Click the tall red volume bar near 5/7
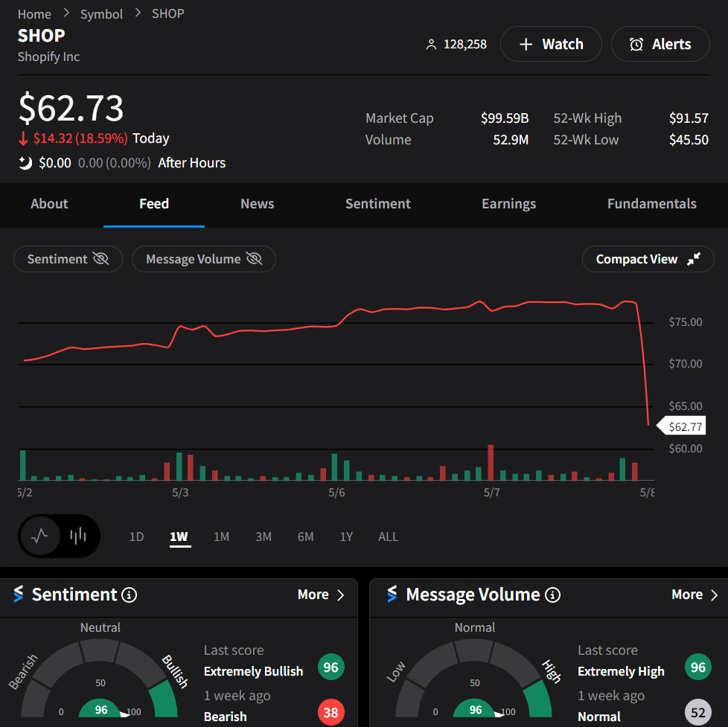728x727 pixels. point(491,462)
